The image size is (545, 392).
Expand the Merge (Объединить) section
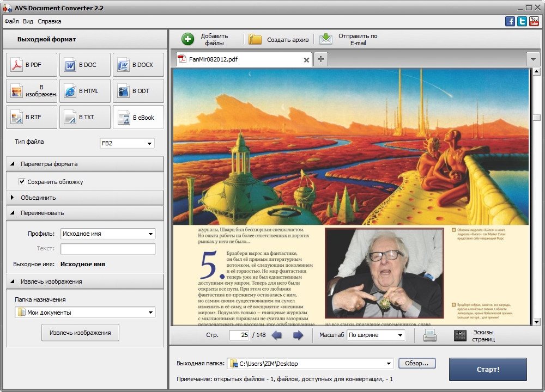(85, 198)
